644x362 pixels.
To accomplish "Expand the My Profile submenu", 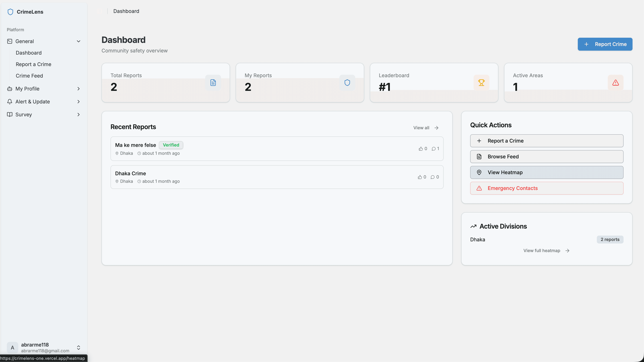I will [79, 89].
